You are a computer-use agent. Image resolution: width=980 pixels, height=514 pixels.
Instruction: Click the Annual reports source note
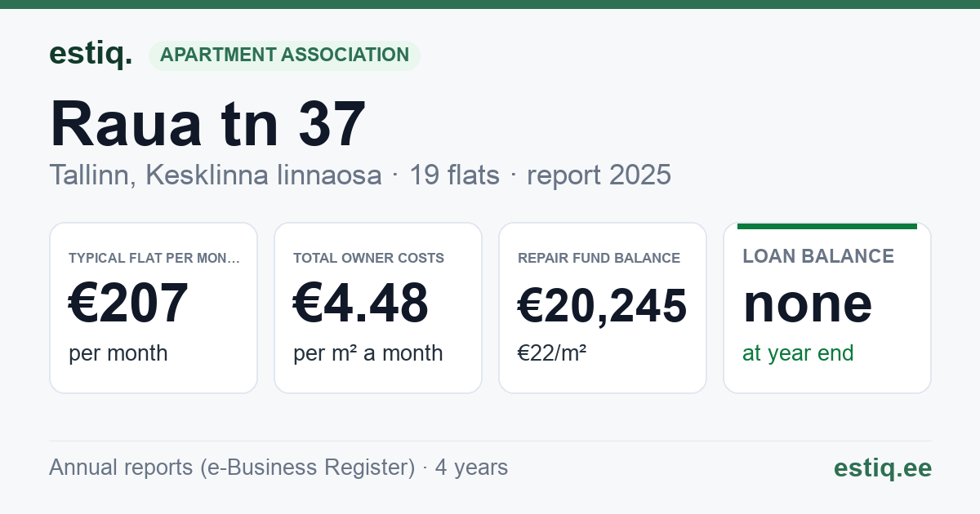click(278, 467)
